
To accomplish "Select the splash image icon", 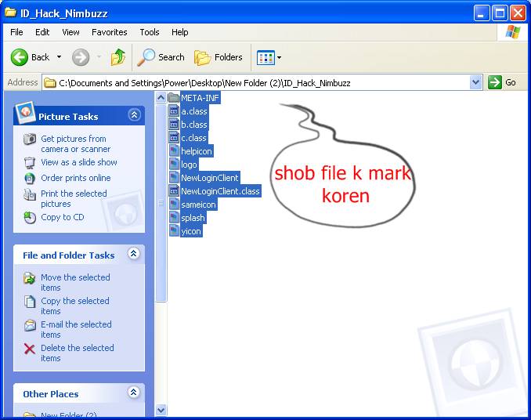I will 174,218.
